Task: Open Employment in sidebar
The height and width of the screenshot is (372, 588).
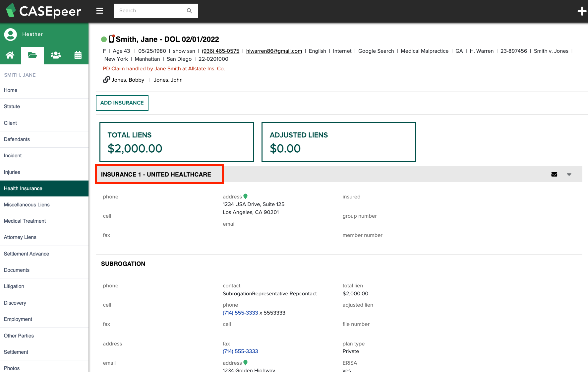Action: pos(44,319)
